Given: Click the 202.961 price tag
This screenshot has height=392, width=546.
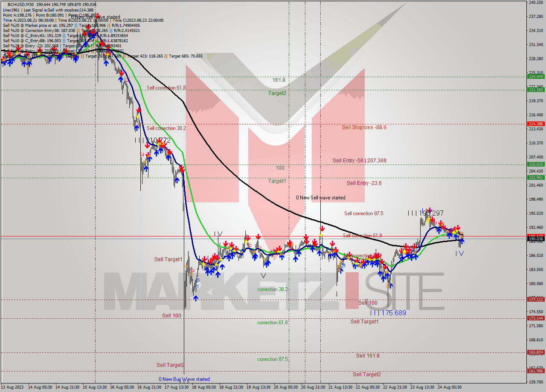Looking at the screenshot, I should (x=535, y=177).
